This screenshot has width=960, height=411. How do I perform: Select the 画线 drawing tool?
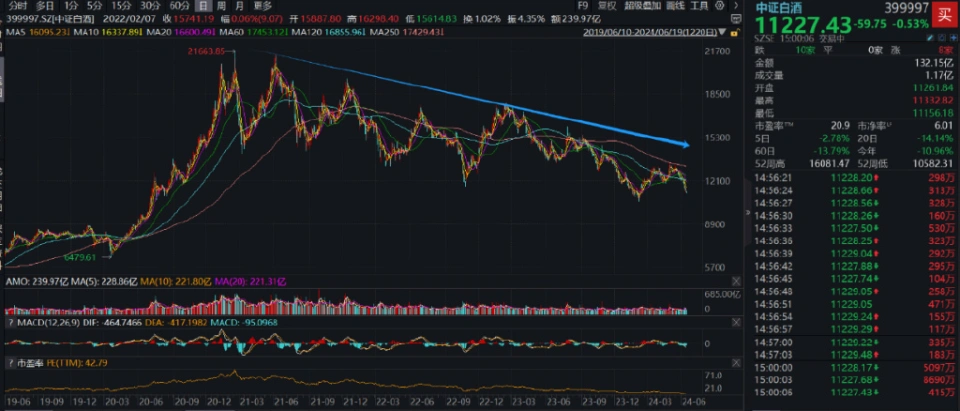[x=673, y=5]
